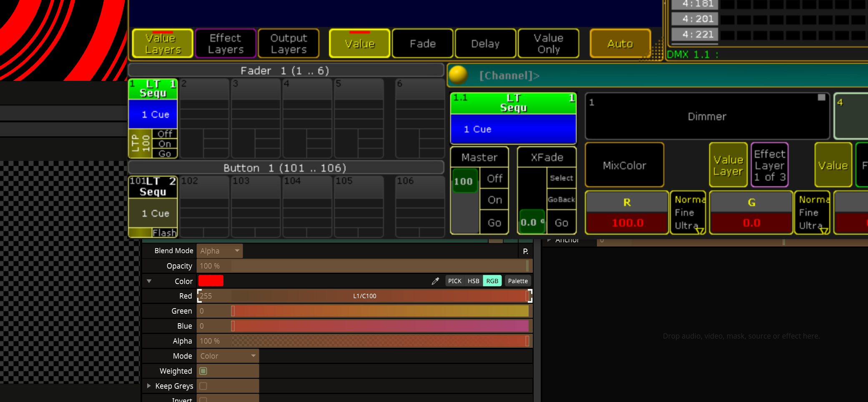The image size is (868, 402).
Task: Click the red Color swatch
Action: [211, 281]
